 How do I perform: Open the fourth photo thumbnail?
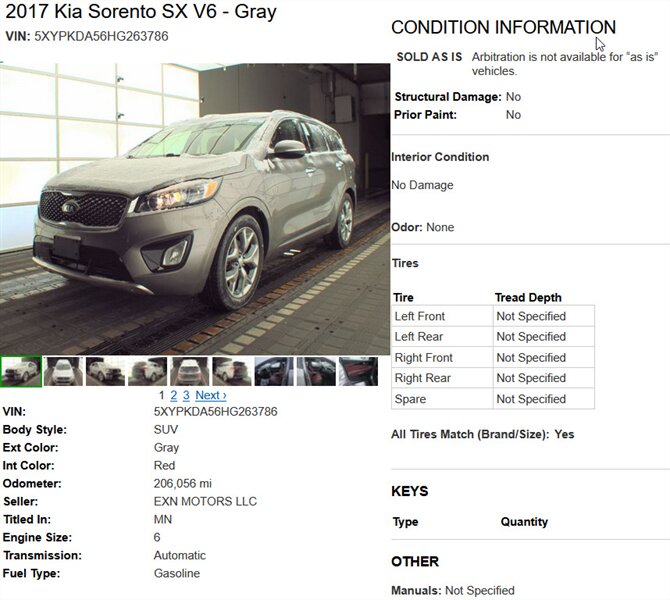pyautogui.click(x=147, y=371)
